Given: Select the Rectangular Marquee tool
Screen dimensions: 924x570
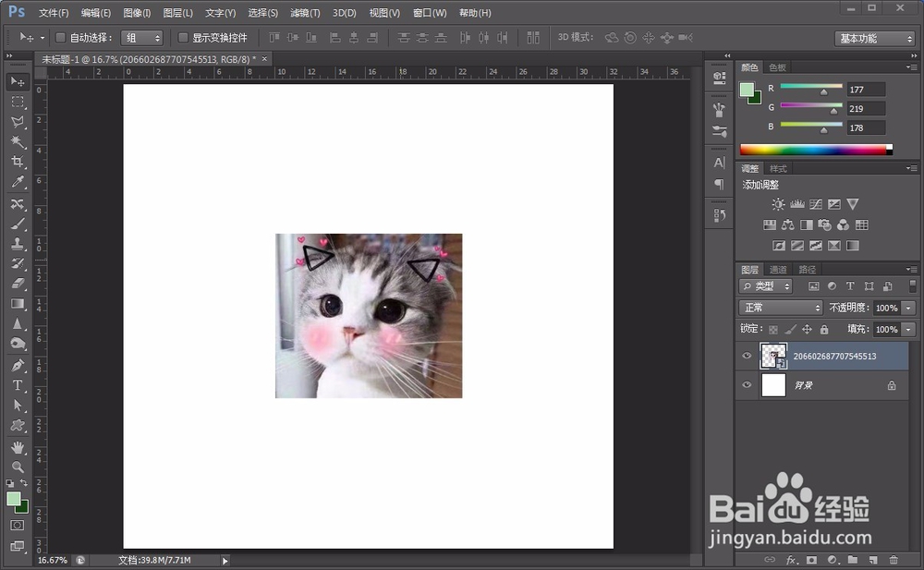Looking at the screenshot, I should 18,102.
